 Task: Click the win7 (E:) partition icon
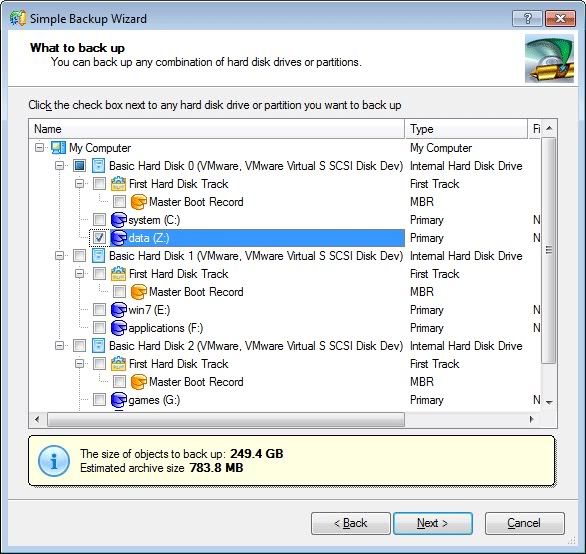click(x=119, y=310)
